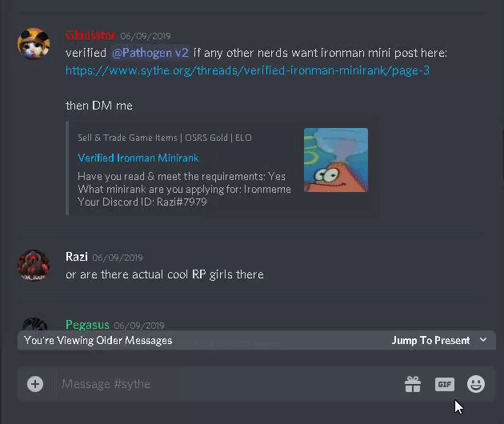Click the plus attachment upload icon
Screen dimensions: 504x424
click(x=35, y=384)
